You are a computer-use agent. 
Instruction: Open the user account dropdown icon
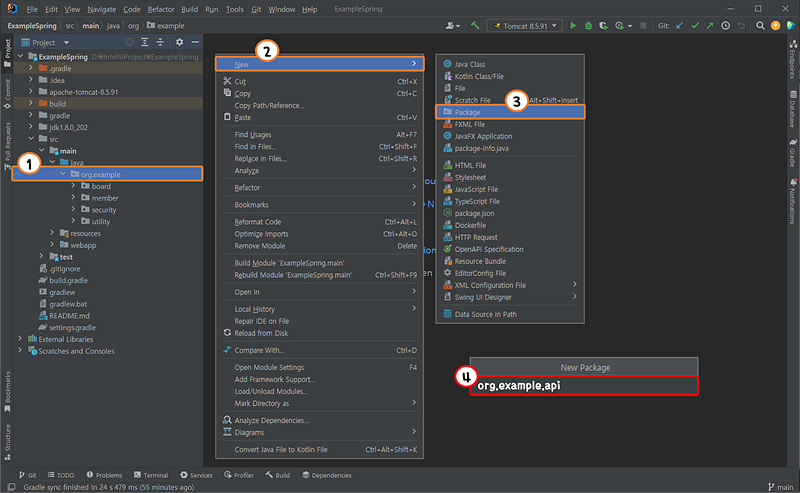[453, 26]
